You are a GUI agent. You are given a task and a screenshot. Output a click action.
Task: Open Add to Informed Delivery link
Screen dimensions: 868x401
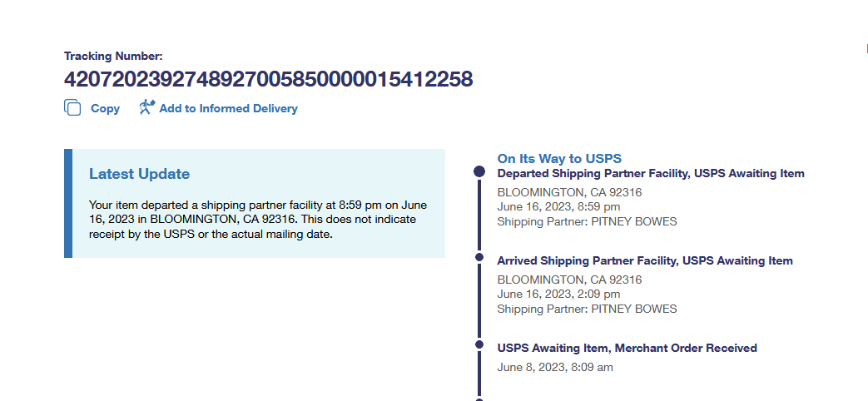(228, 108)
